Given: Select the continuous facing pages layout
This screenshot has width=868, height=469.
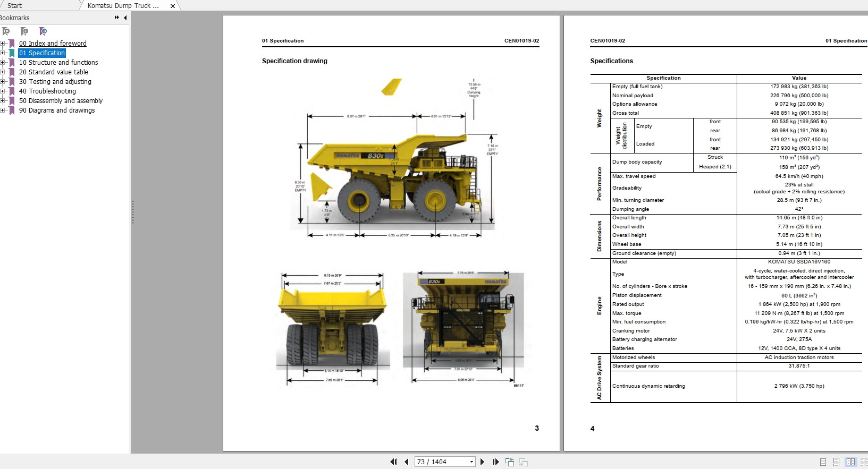Looking at the screenshot, I should point(864,462).
